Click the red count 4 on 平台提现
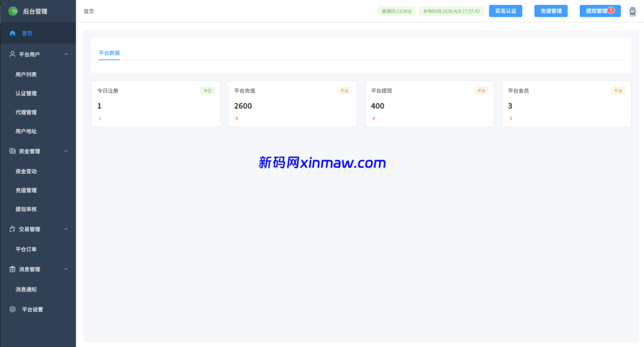 click(374, 118)
